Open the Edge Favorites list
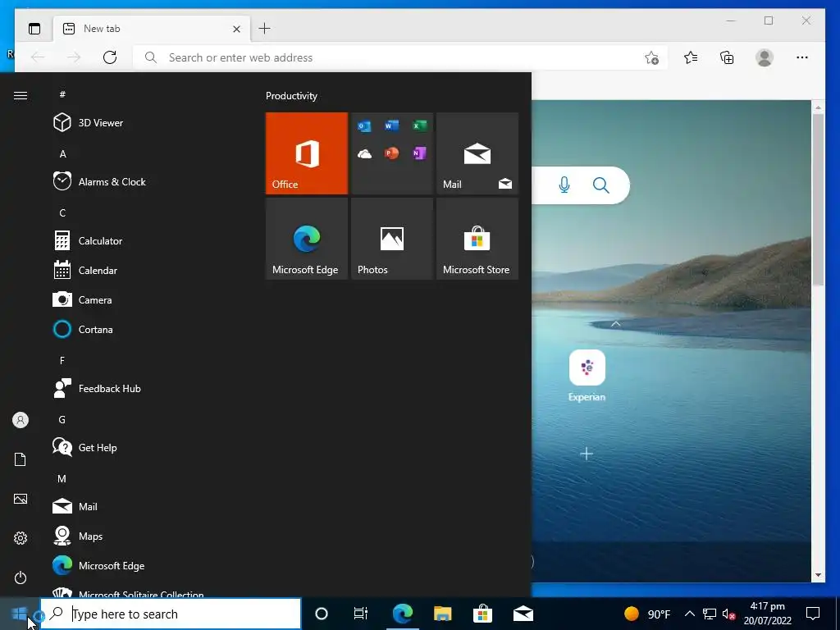This screenshot has height=630, width=840. coord(691,57)
